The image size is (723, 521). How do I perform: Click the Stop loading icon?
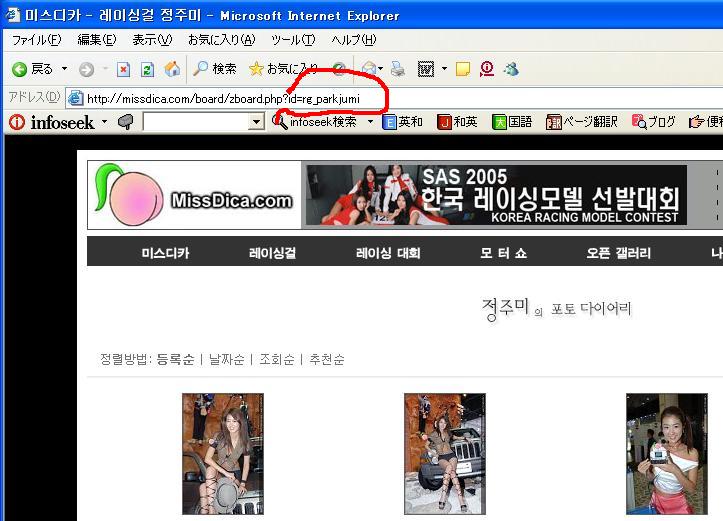124,69
